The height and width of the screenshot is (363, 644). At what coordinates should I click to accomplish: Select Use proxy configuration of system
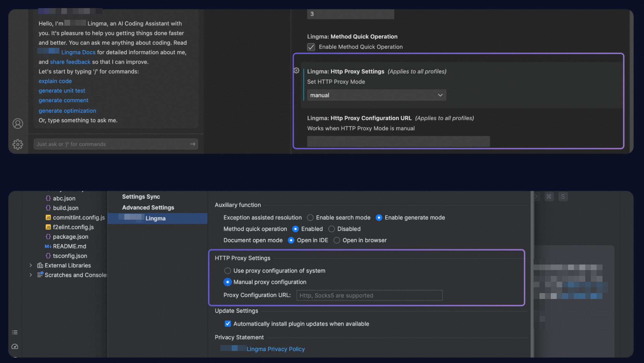tap(228, 271)
